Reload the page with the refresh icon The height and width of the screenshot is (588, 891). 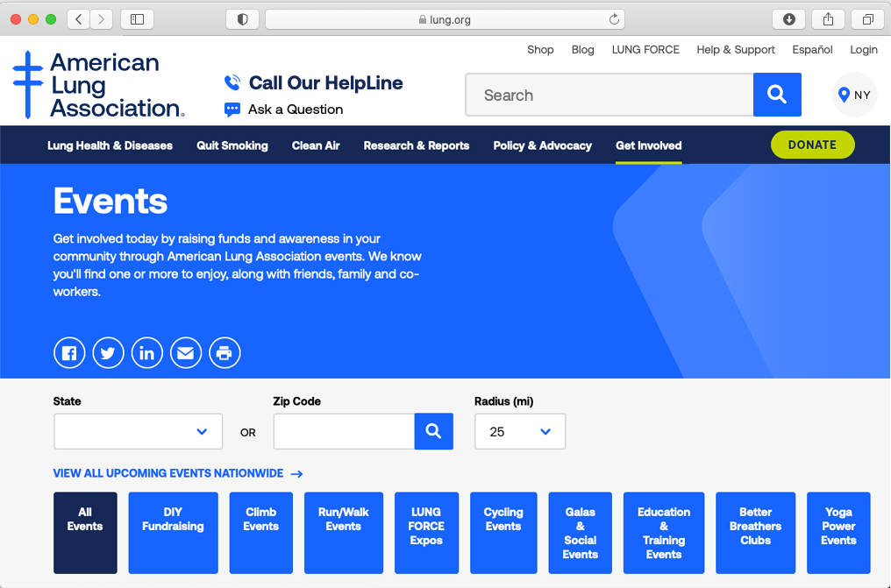614,19
